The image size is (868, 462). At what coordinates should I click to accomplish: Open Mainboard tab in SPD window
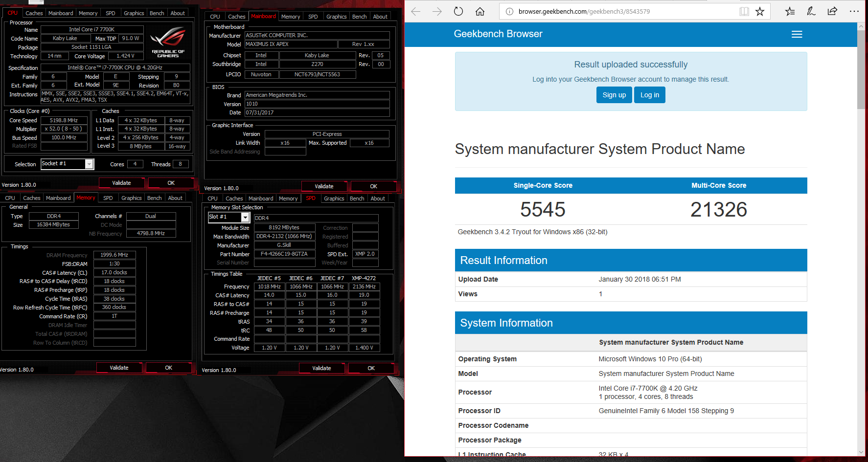[x=261, y=198]
